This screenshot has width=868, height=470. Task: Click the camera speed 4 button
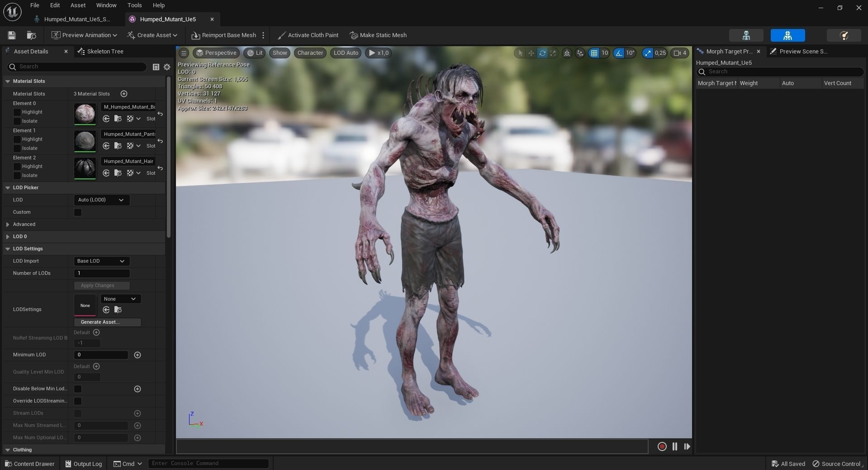click(680, 53)
